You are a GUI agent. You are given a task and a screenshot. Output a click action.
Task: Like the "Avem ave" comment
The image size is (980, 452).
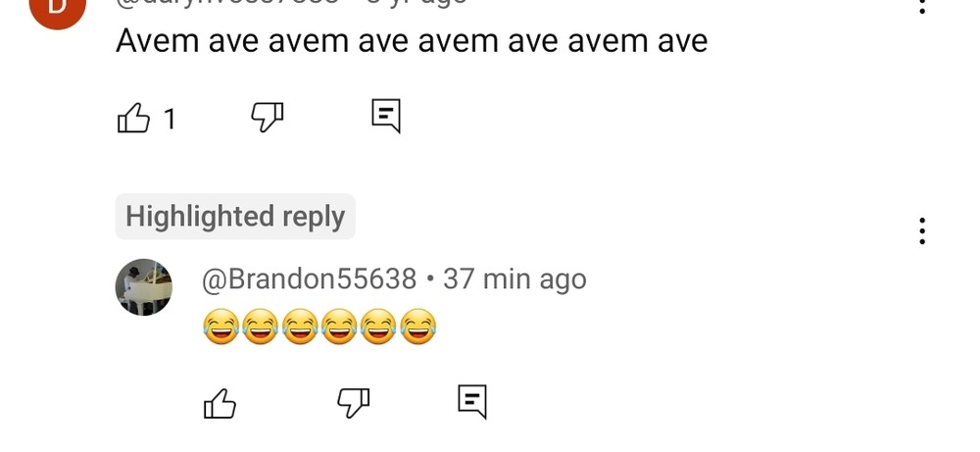pos(133,118)
